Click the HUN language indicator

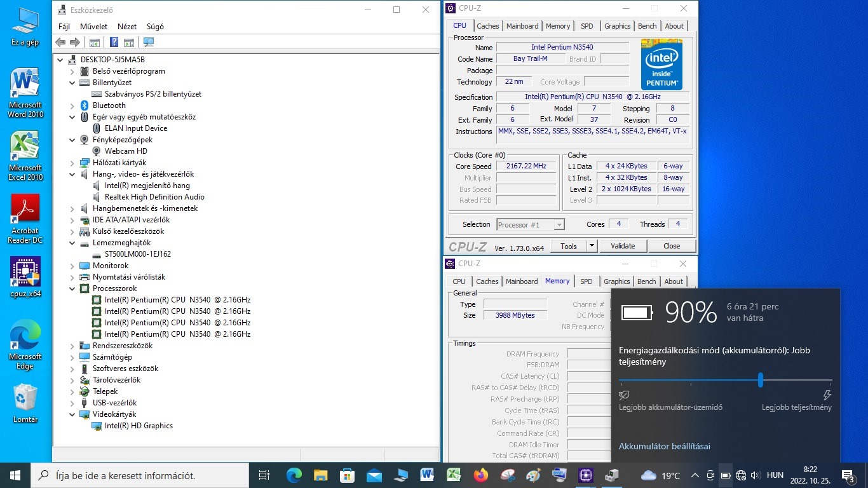pyautogui.click(x=775, y=475)
